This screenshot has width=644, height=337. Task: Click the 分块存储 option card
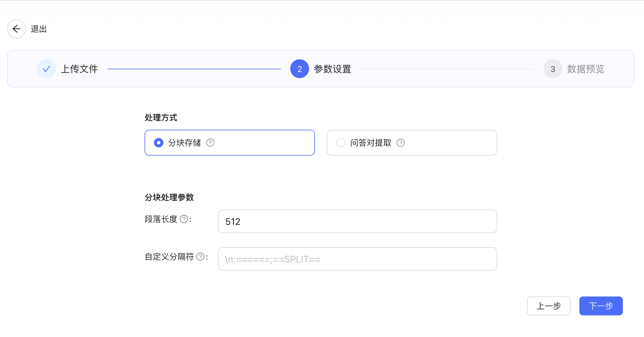pyautogui.click(x=259, y=143)
